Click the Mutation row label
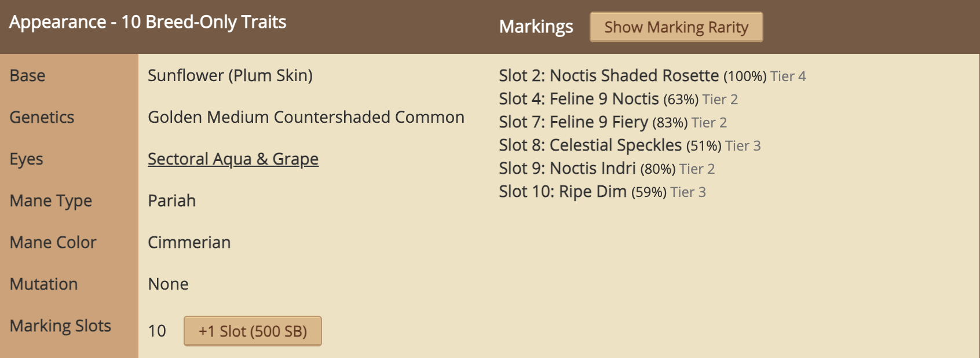The width and height of the screenshot is (980, 358). 43,284
